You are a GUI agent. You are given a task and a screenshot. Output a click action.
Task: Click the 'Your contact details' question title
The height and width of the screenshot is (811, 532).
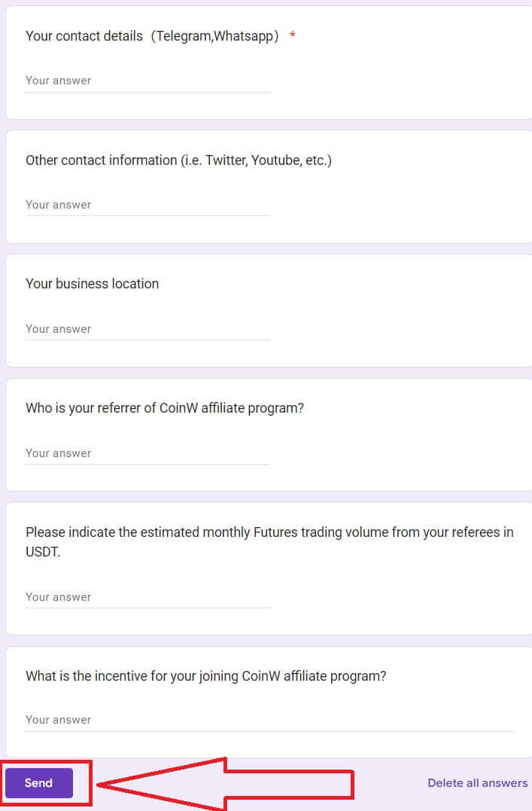click(x=84, y=36)
